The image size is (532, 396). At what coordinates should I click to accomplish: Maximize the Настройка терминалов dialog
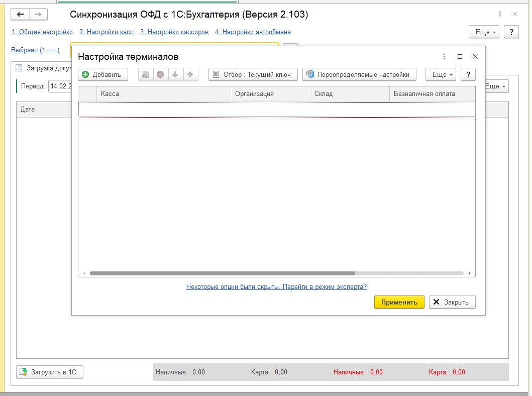point(460,57)
